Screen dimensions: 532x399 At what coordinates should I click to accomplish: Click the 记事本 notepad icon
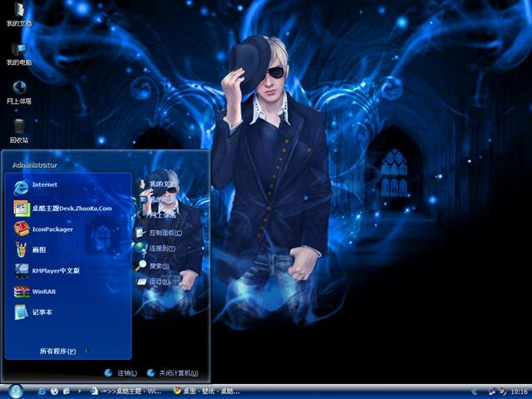coord(21,312)
